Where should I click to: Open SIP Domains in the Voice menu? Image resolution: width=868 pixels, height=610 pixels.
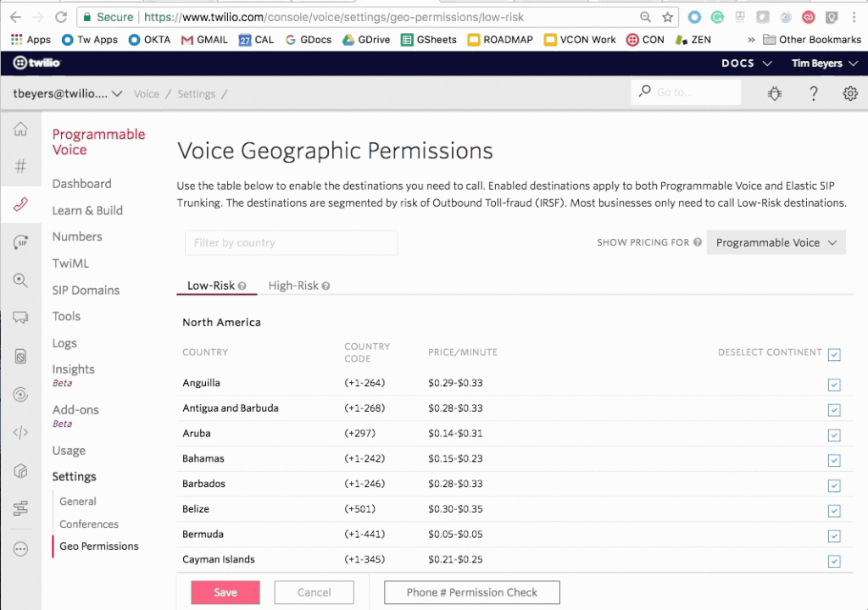86,290
